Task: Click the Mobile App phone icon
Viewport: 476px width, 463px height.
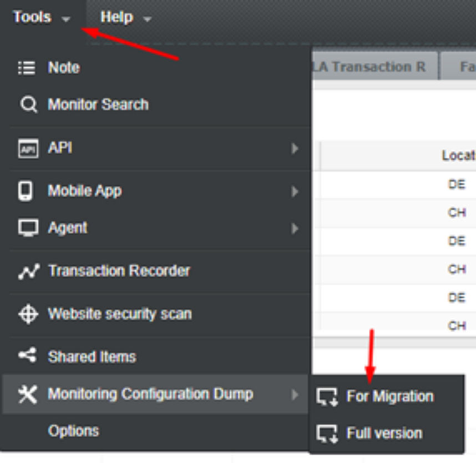Action: pos(25,191)
